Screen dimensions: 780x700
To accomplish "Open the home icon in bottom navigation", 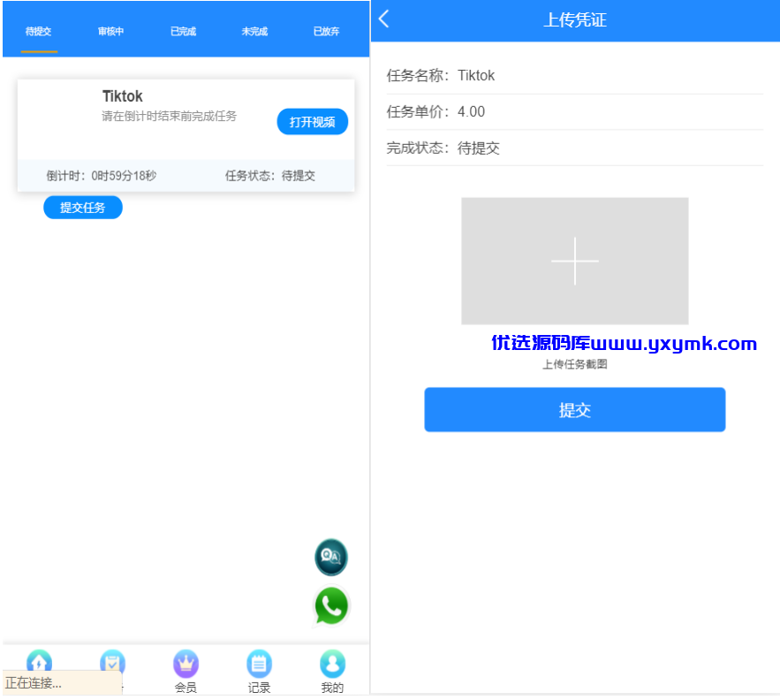I will pyautogui.click(x=39, y=662).
